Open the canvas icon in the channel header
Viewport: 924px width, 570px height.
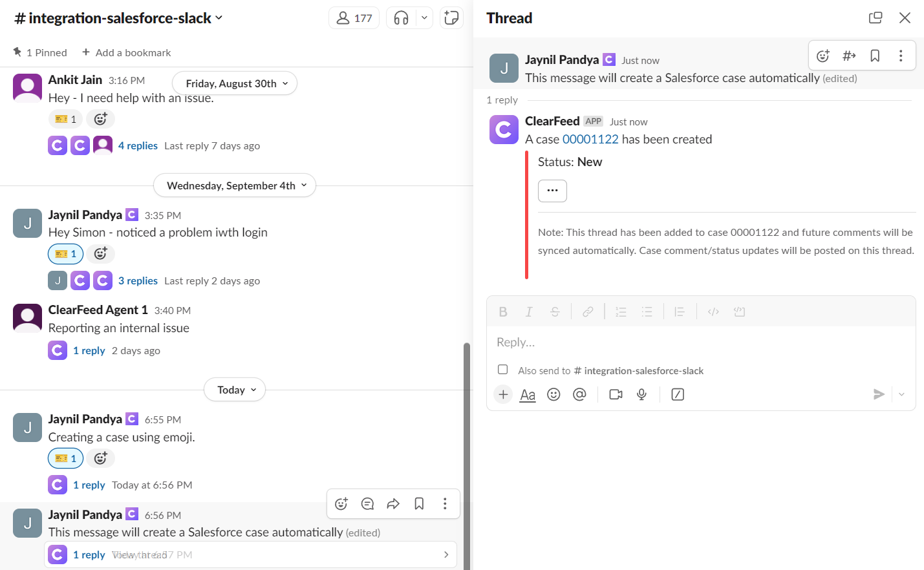451,18
